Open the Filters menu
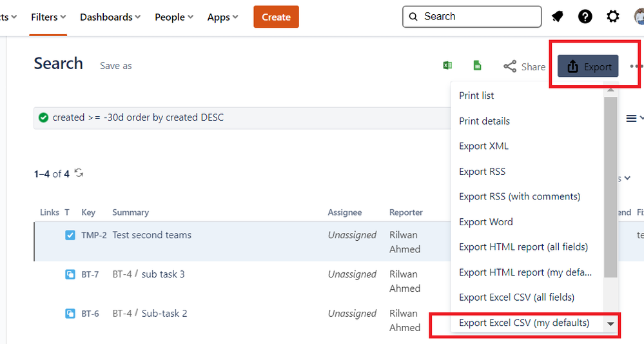 point(48,17)
